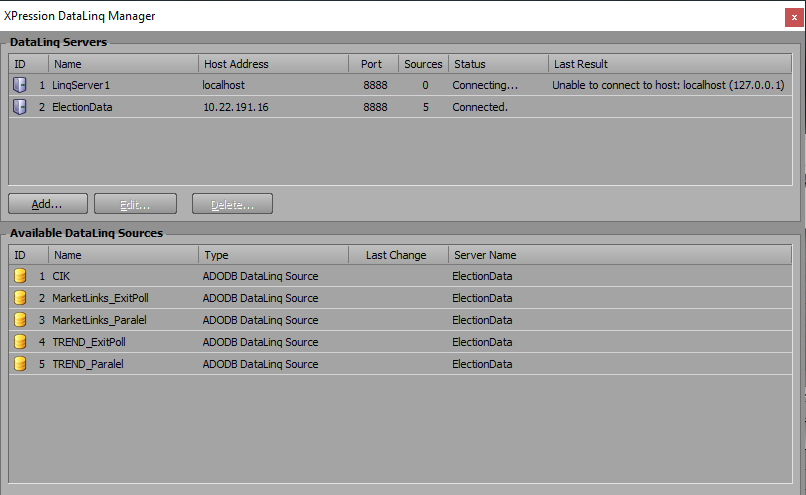The image size is (806, 495).
Task: Click the CIK source database icon
Action: point(20,276)
